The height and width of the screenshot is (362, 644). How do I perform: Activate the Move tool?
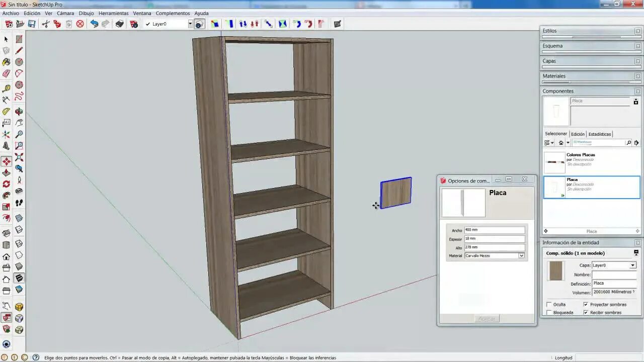coord(6,161)
